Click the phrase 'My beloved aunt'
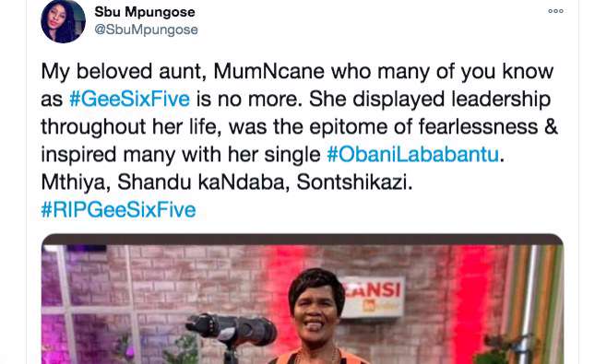This screenshot has height=364, width=595. coord(124,71)
